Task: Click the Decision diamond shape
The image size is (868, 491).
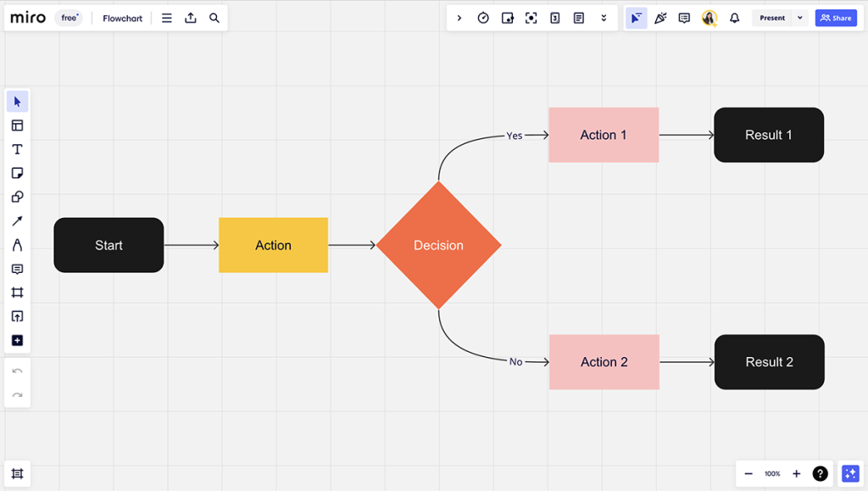Action: point(438,245)
